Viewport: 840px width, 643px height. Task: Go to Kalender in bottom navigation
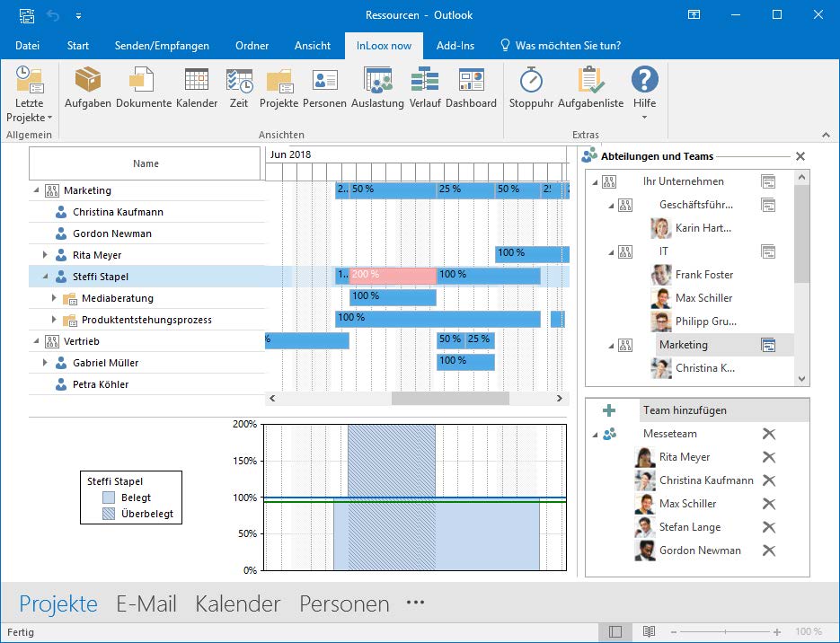coord(237,604)
